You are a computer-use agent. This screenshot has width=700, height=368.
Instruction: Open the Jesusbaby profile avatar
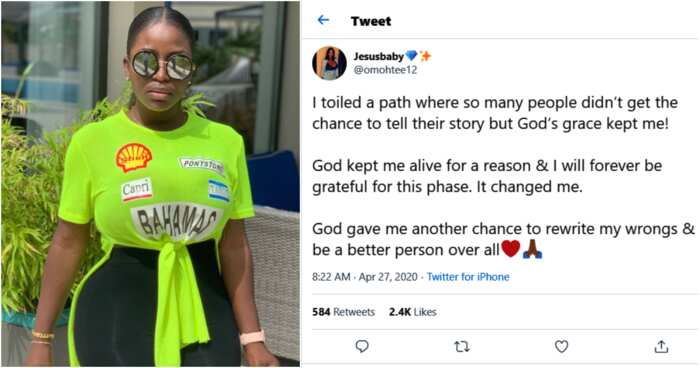point(329,63)
